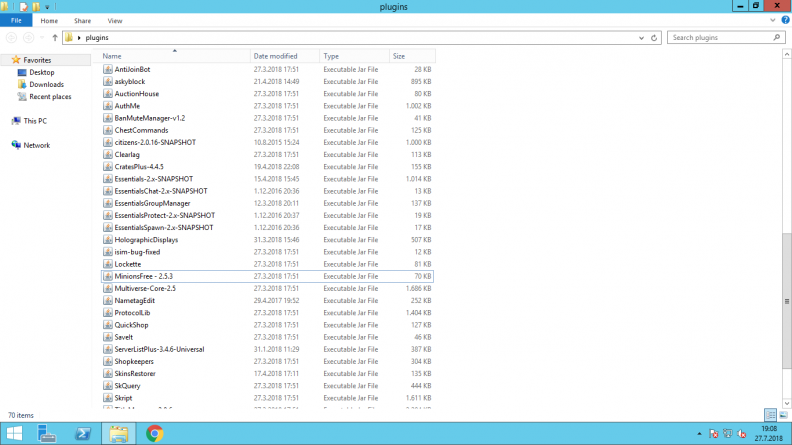Viewport: 792px width, 445px height.
Task: Select ServerListPlus-3.4.6-Universal file name
Action: tap(159, 349)
